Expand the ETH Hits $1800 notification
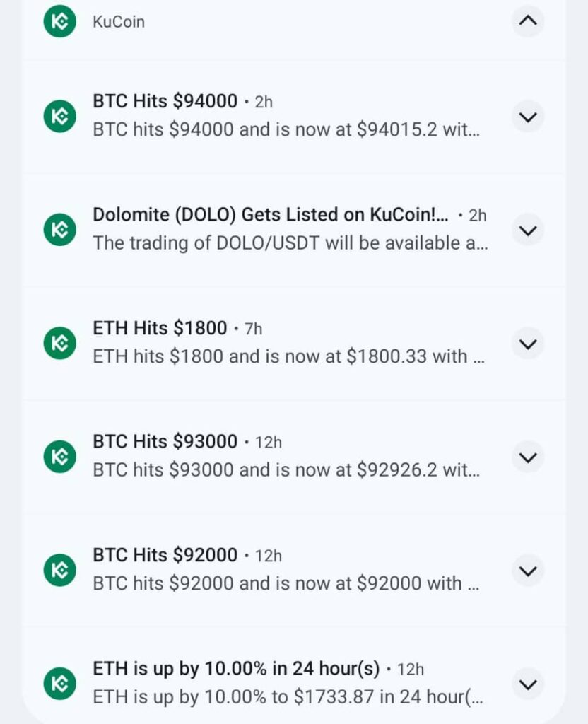The image size is (588, 724). click(528, 344)
